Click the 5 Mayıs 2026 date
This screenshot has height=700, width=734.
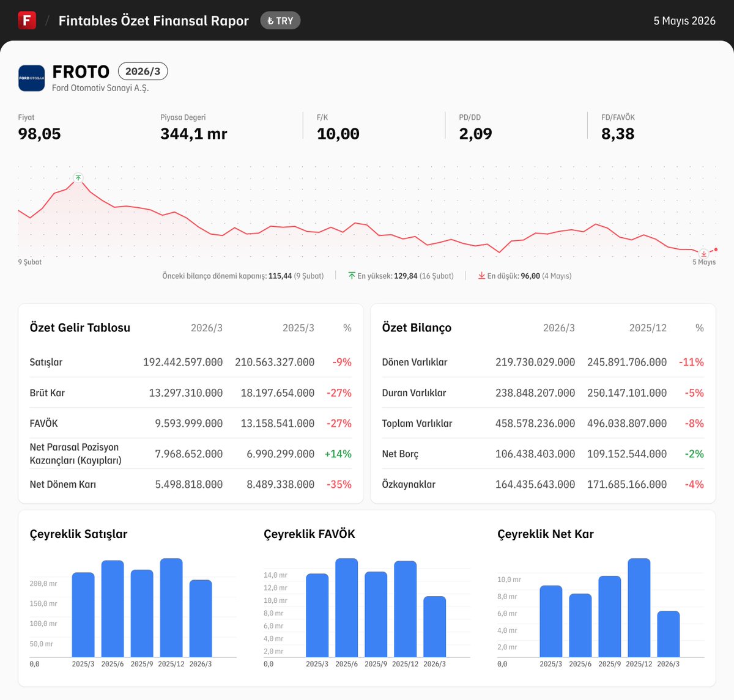click(684, 21)
